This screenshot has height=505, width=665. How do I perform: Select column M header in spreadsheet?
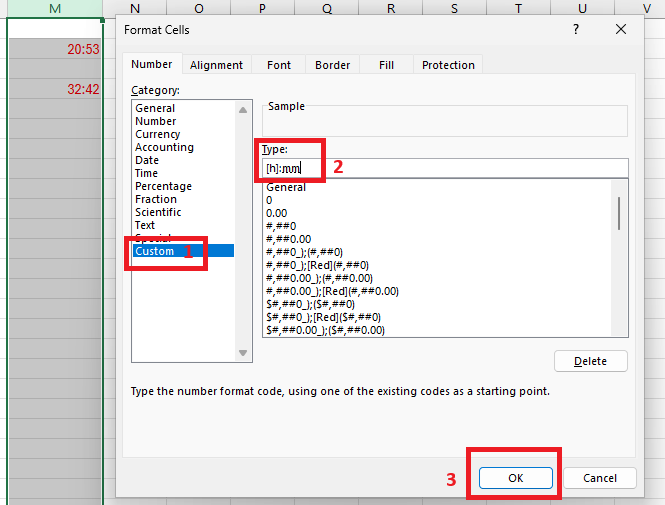click(x=55, y=8)
